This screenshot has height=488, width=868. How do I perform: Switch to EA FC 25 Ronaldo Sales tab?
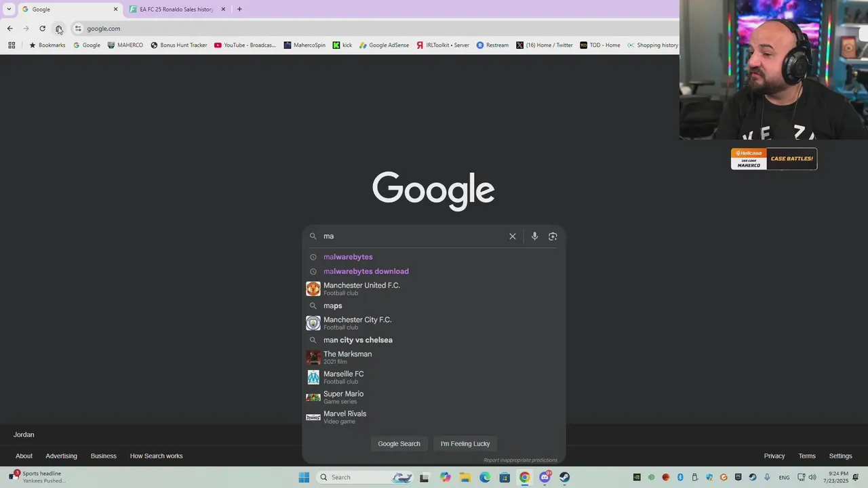(x=176, y=9)
